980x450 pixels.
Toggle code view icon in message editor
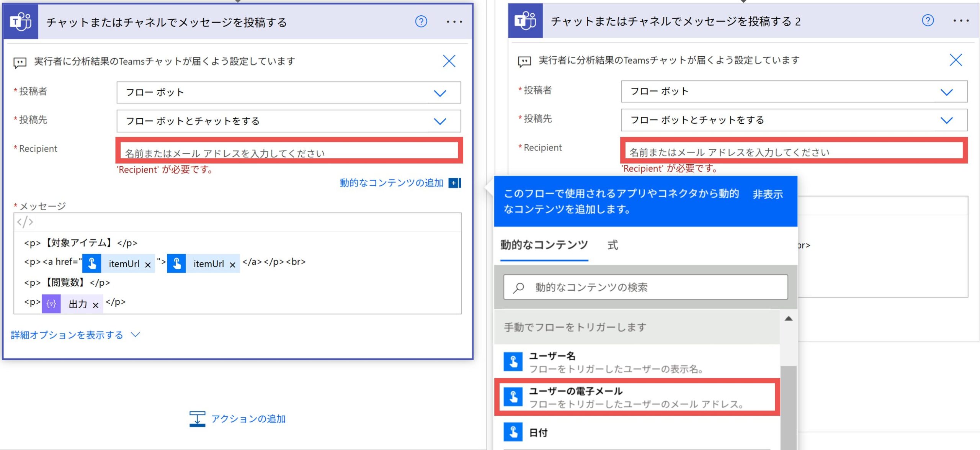[x=25, y=222]
